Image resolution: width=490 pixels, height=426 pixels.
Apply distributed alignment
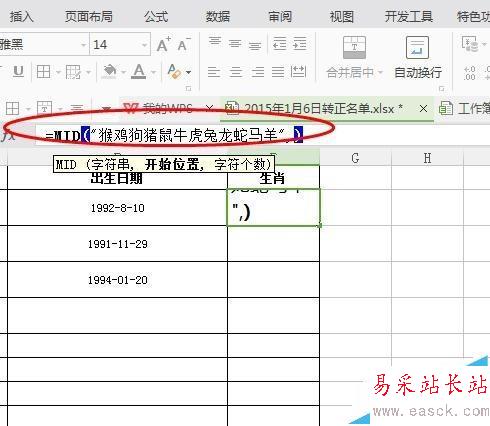coord(298,72)
